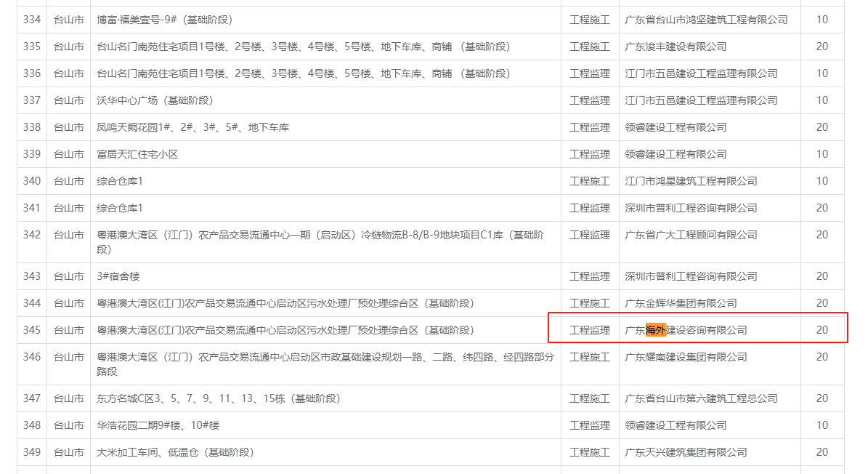Click the orange highlighted "海外" text

tap(656, 330)
